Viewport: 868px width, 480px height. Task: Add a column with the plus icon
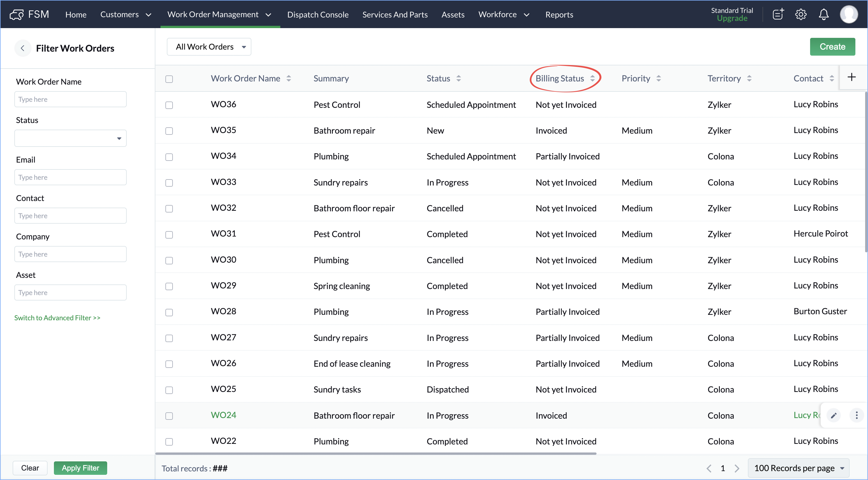point(851,77)
